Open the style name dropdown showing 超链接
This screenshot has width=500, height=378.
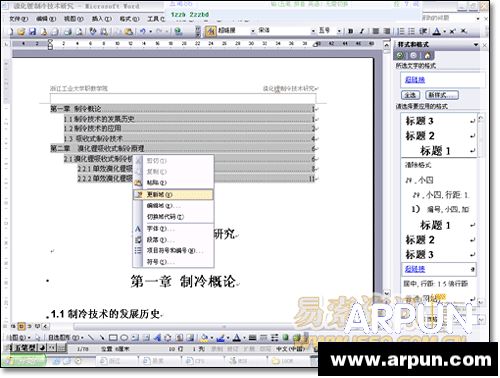[x=253, y=31]
